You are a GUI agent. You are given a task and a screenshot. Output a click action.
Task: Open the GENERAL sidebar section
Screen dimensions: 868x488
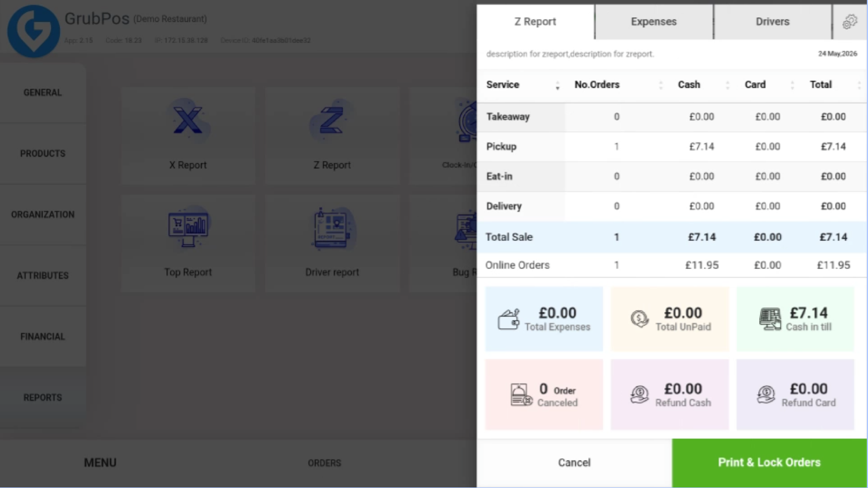tap(43, 92)
